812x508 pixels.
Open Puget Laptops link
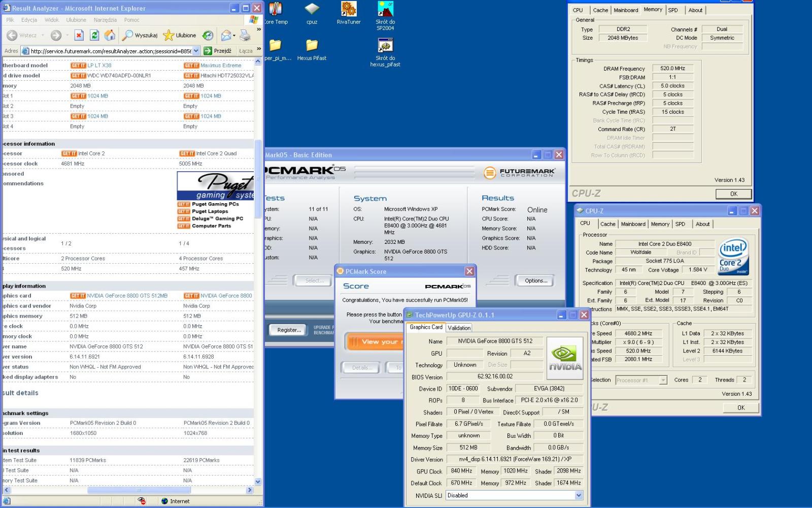pos(210,211)
